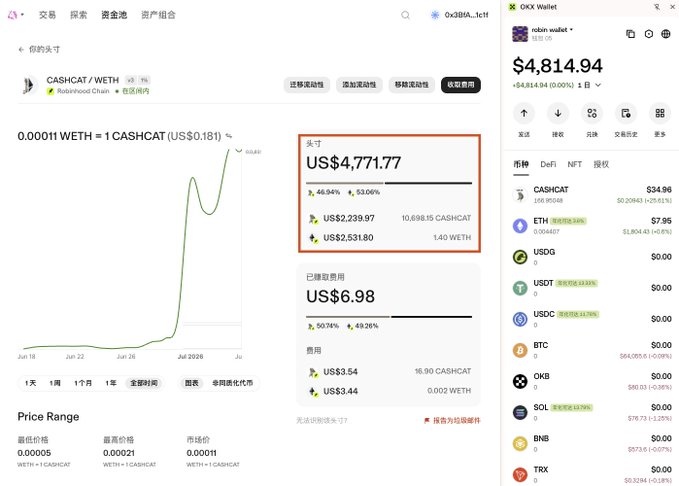Click the CASHCAT icon beside US$3.54
Screen dimensions: 679x486
point(313,372)
